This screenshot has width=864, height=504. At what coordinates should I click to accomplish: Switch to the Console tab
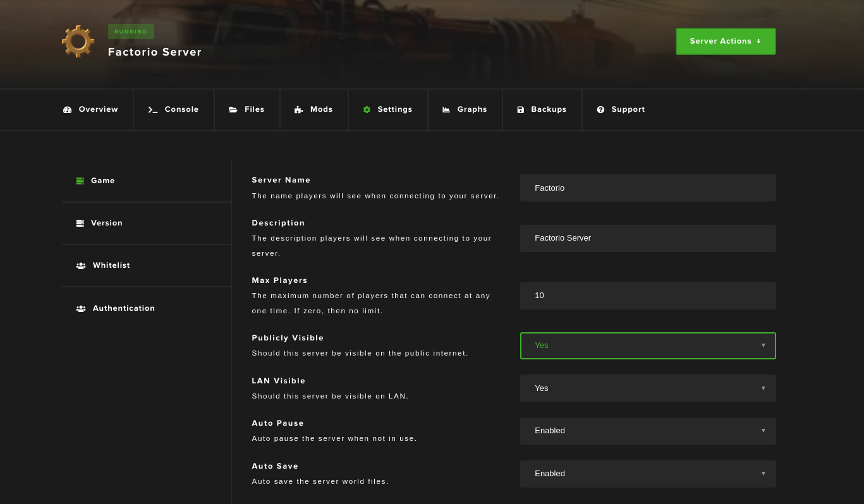coord(174,110)
